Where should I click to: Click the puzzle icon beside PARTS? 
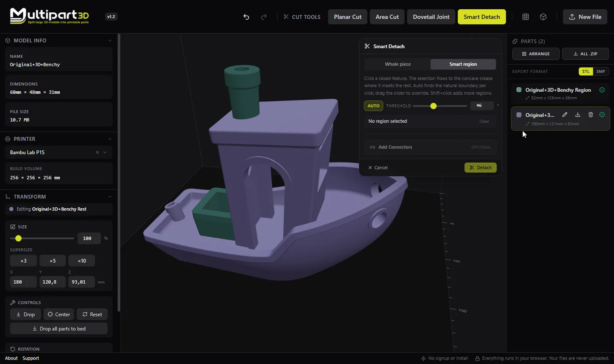click(x=515, y=41)
